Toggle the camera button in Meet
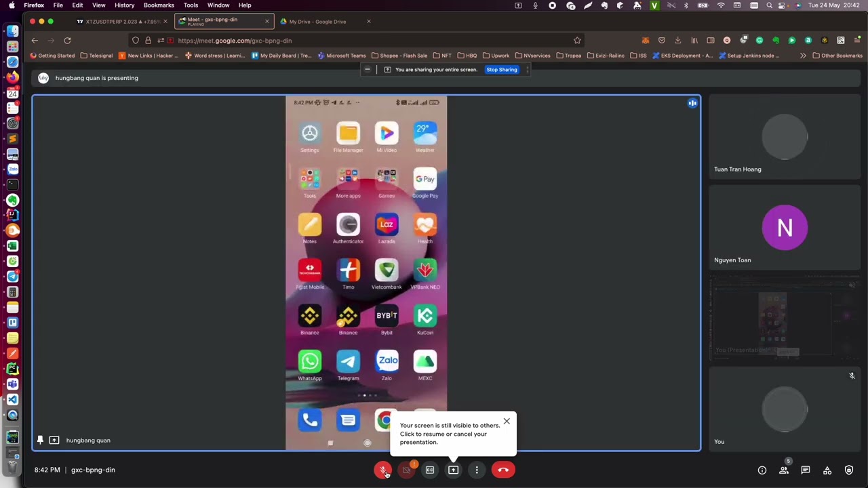868x488 pixels. [406, 470]
